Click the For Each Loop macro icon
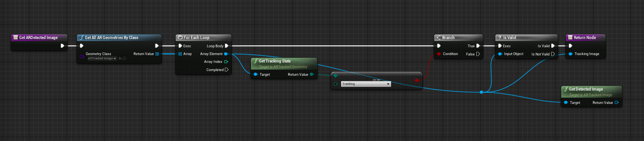 (x=180, y=37)
